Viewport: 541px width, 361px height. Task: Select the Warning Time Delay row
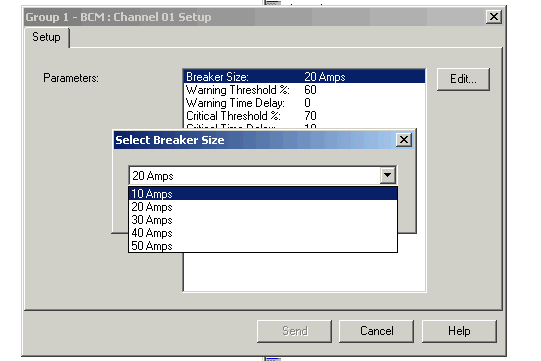(304, 103)
